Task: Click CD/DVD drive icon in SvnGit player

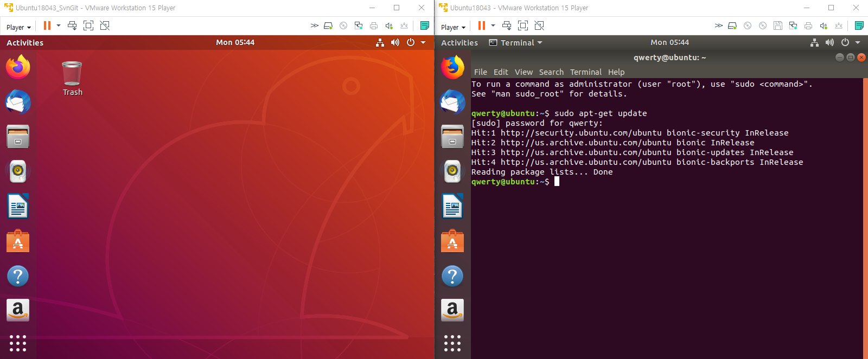Action: tap(343, 25)
